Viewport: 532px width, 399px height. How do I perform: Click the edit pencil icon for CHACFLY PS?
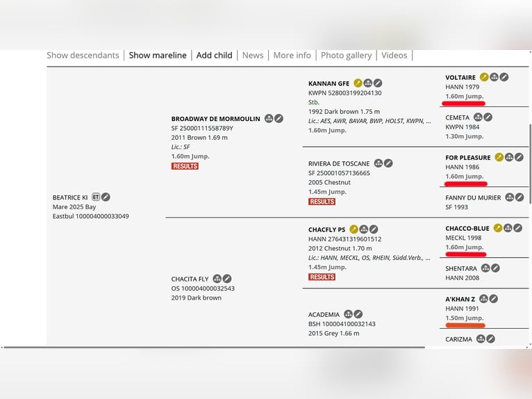click(x=374, y=229)
